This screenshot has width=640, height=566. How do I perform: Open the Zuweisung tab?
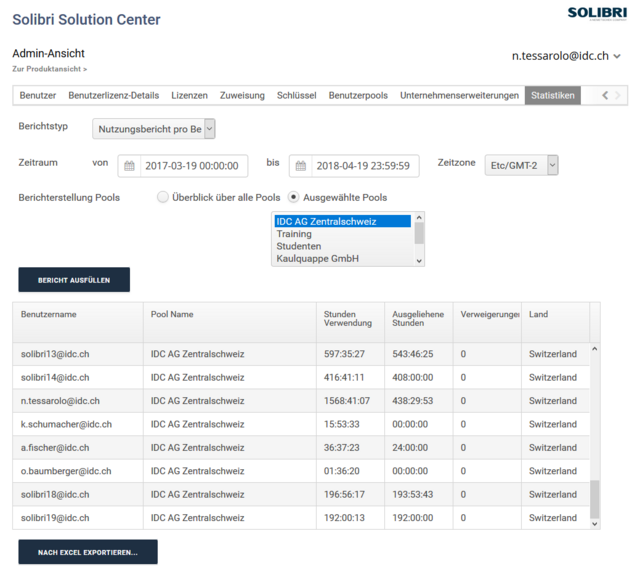pyautogui.click(x=242, y=95)
